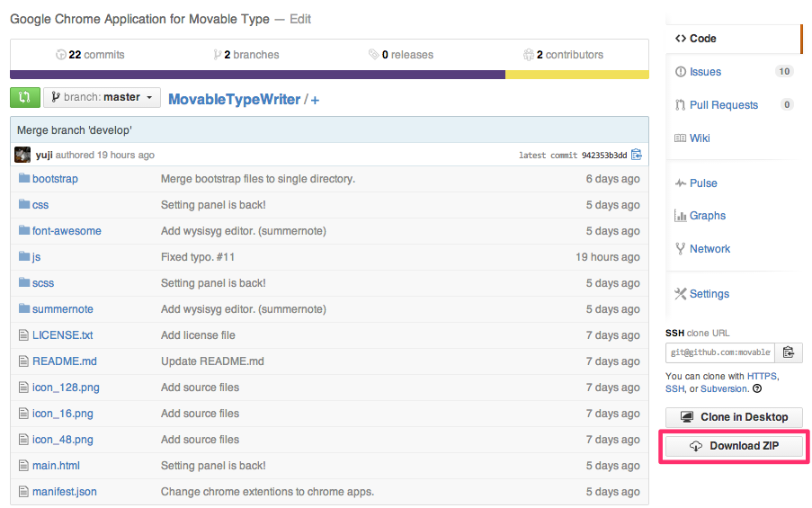
Task: Click the Issues count badge 10
Action: [x=784, y=71]
